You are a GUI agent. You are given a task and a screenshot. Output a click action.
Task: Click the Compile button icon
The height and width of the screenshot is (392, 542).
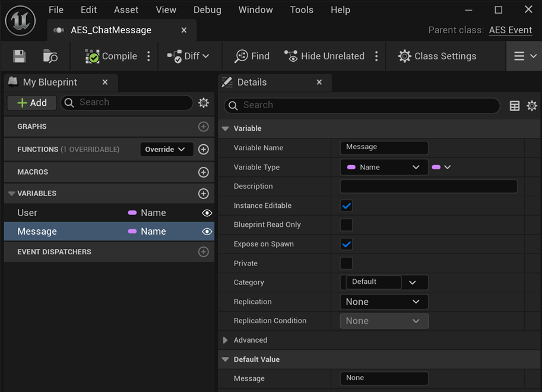point(92,56)
